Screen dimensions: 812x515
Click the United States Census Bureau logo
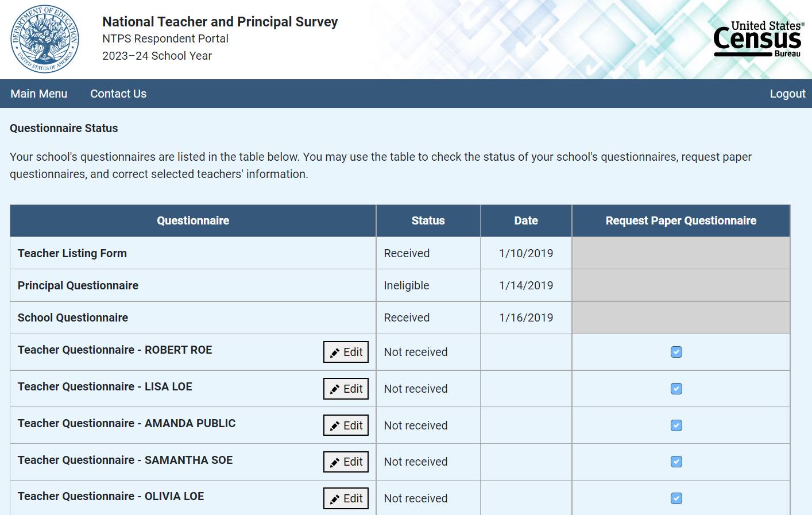pos(758,39)
